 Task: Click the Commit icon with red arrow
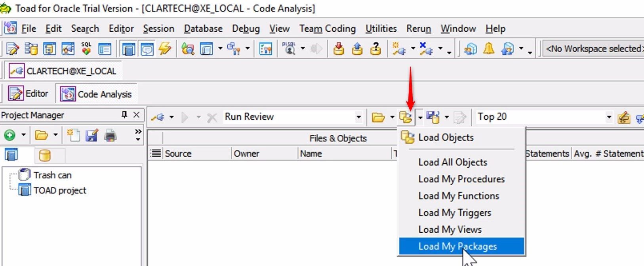coord(338,49)
